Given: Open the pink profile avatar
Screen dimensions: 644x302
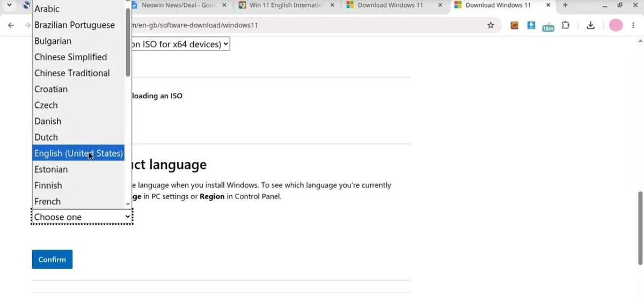Looking at the screenshot, I should (x=616, y=25).
